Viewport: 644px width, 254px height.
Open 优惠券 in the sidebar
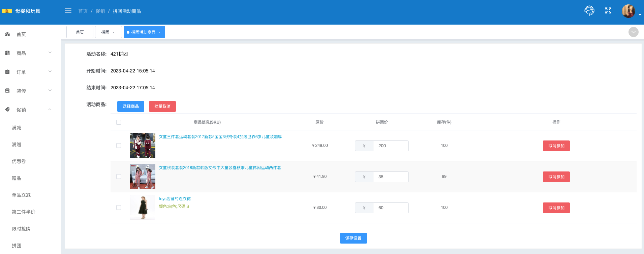click(x=19, y=161)
